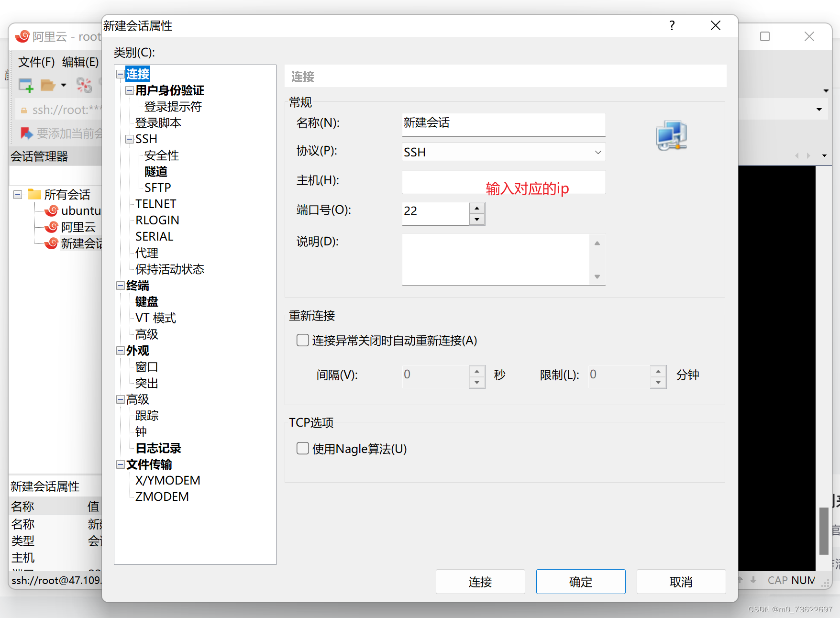Select SERIAL in category tree

154,236
